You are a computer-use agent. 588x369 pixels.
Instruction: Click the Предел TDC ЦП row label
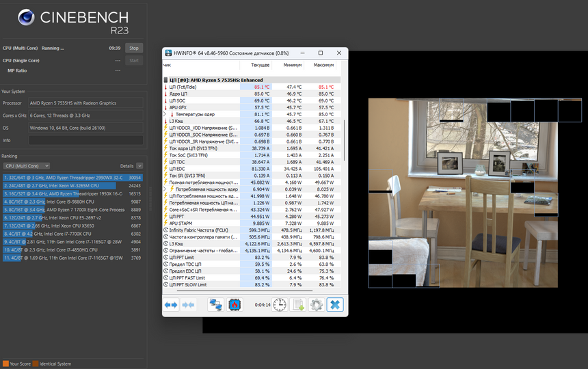pyautogui.click(x=185, y=264)
